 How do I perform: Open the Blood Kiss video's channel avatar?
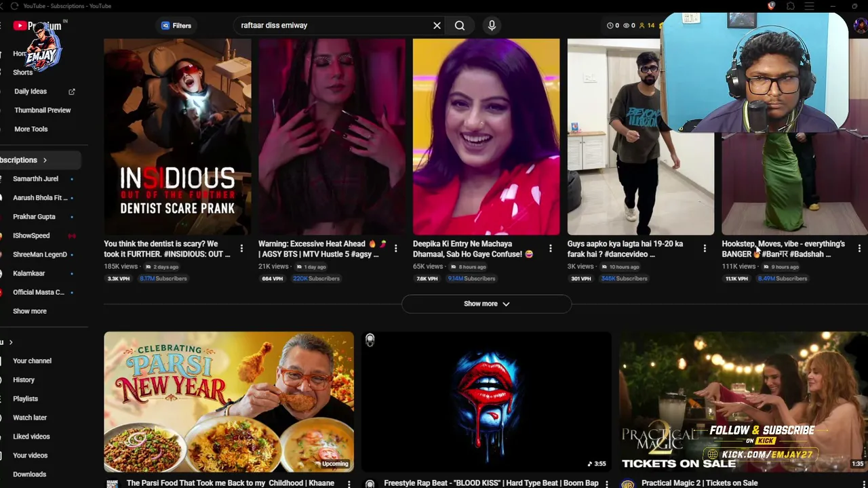point(370,484)
